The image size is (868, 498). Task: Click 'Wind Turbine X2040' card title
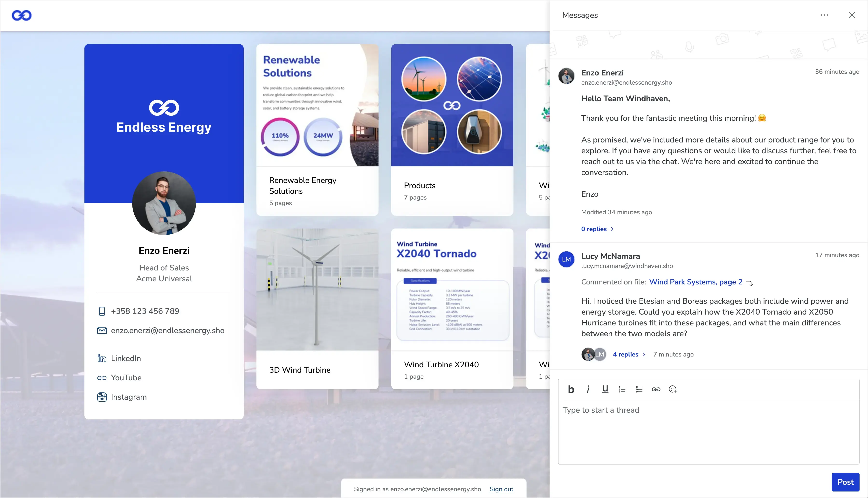point(441,365)
